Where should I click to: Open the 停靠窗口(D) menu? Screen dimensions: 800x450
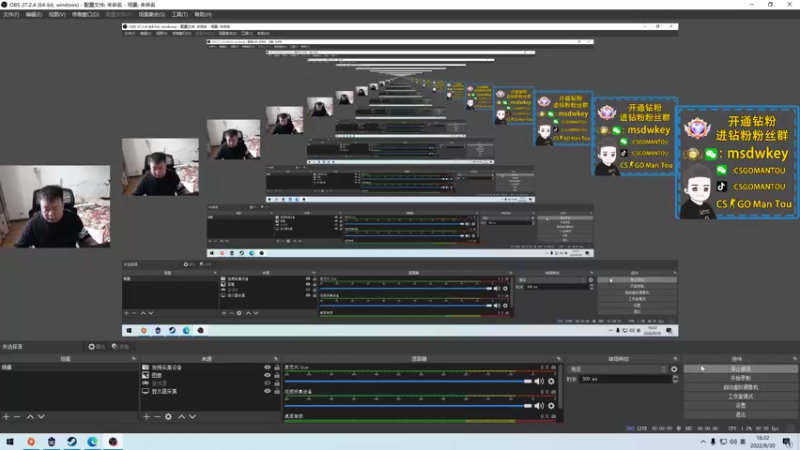85,14
